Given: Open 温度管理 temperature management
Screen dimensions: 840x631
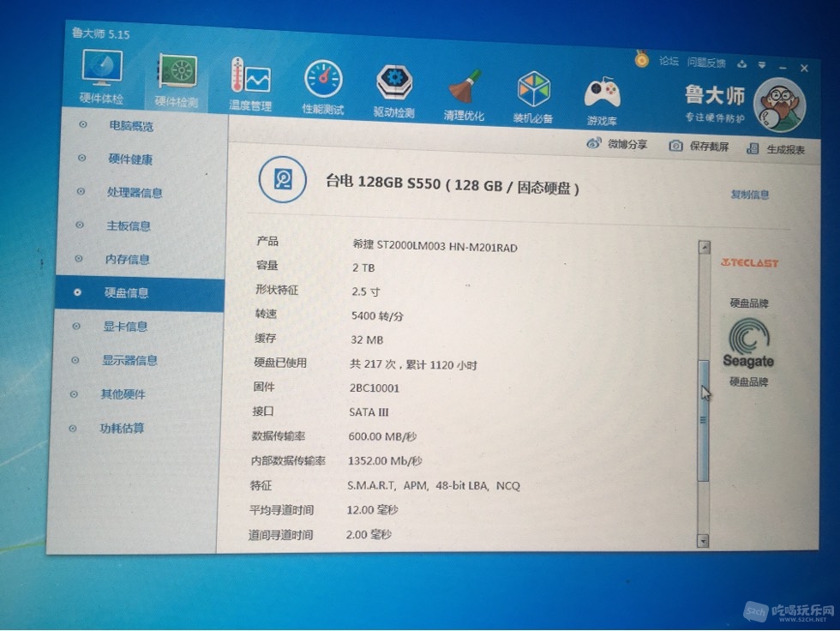Looking at the screenshot, I should pyautogui.click(x=250, y=84).
